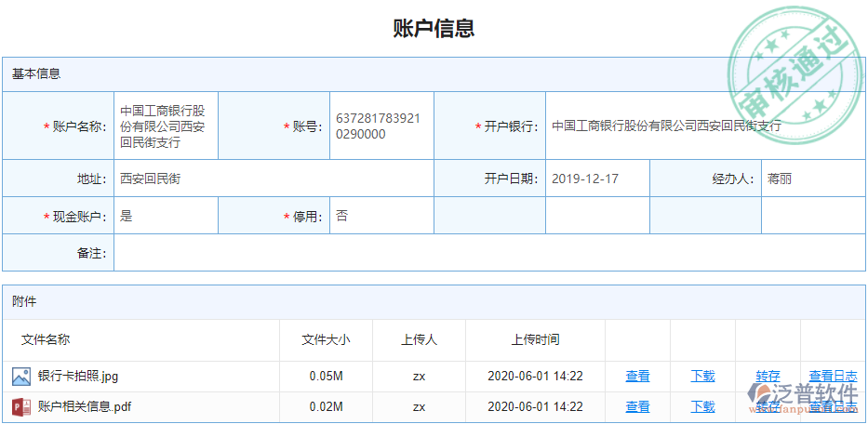
Task: Click the 开户日期 value 2019-12-17
Action: coord(585,179)
